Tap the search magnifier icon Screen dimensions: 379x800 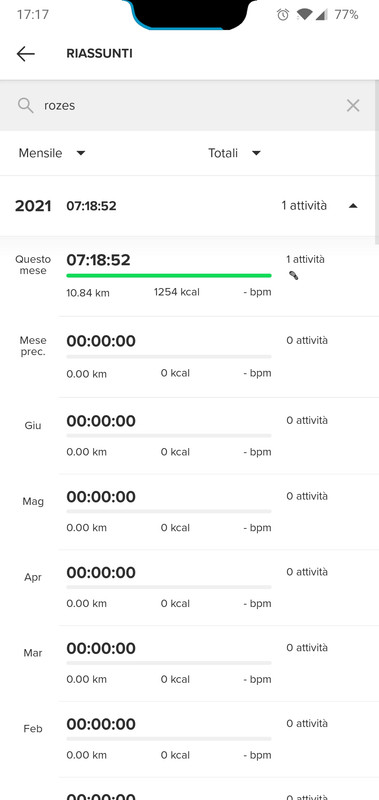pos(25,106)
